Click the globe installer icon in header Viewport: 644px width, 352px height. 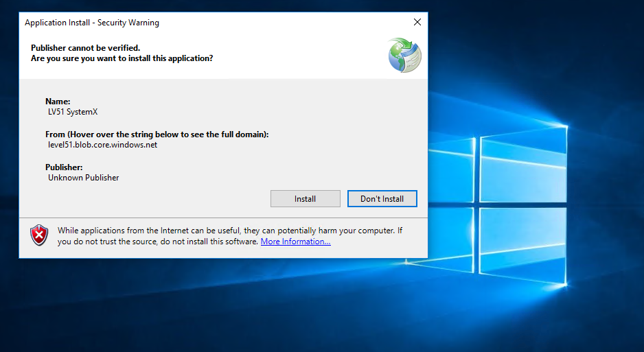[404, 56]
